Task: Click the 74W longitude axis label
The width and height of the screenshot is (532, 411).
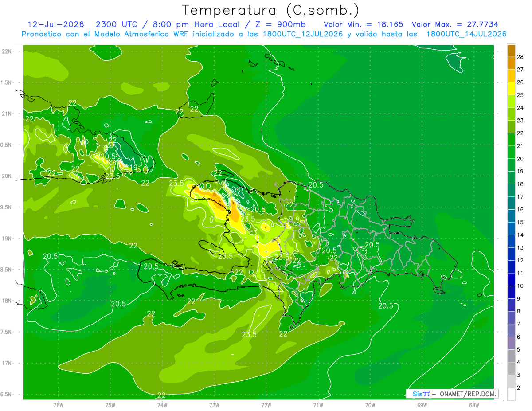Action: (x=162, y=405)
